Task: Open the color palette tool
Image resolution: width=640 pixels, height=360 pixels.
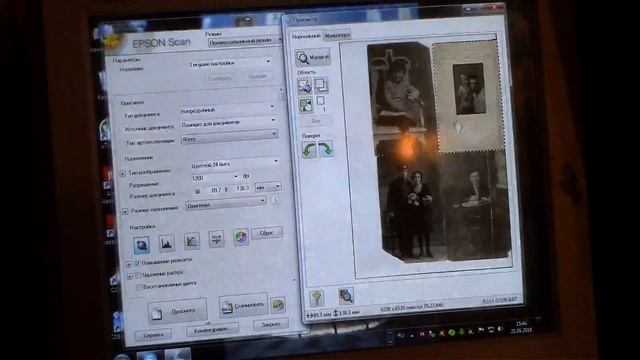Action: (x=241, y=236)
